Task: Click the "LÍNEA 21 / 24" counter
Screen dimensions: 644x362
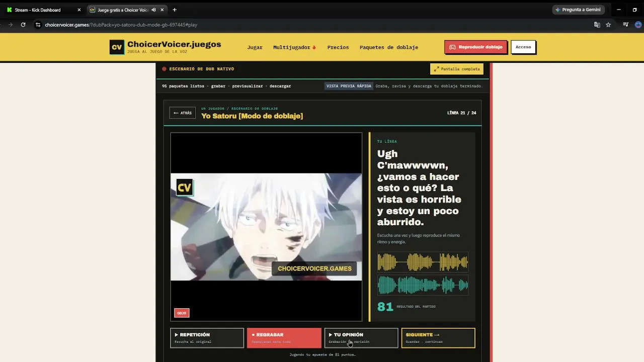Action: [x=461, y=113]
